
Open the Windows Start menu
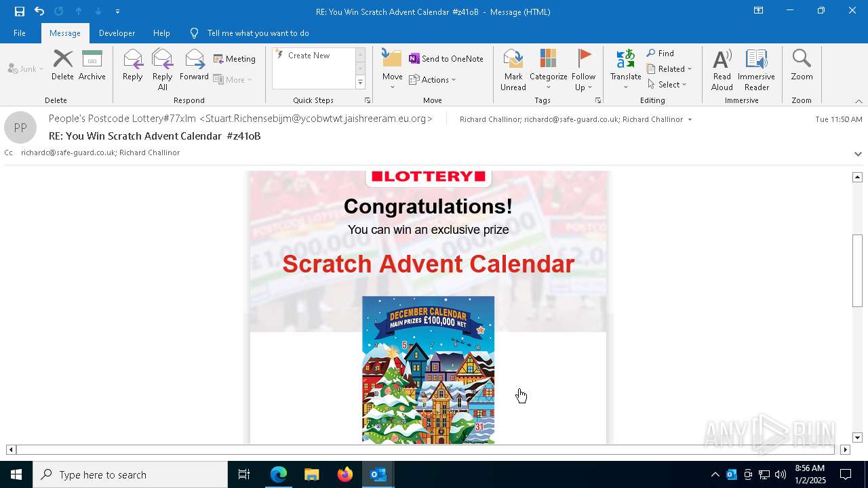16,474
